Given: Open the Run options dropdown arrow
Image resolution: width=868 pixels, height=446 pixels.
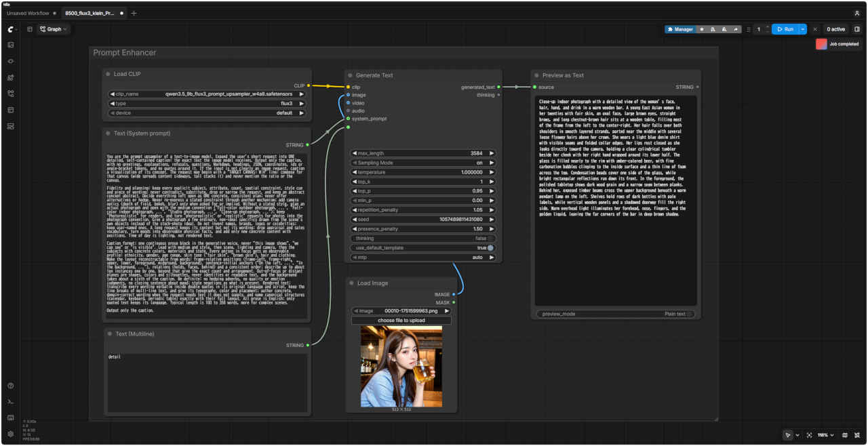Looking at the screenshot, I should [x=803, y=29].
